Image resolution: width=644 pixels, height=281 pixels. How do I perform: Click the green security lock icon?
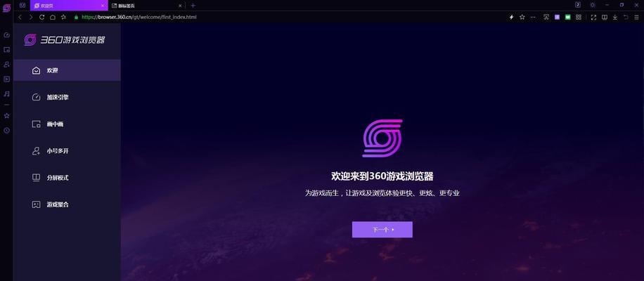[76, 18]
